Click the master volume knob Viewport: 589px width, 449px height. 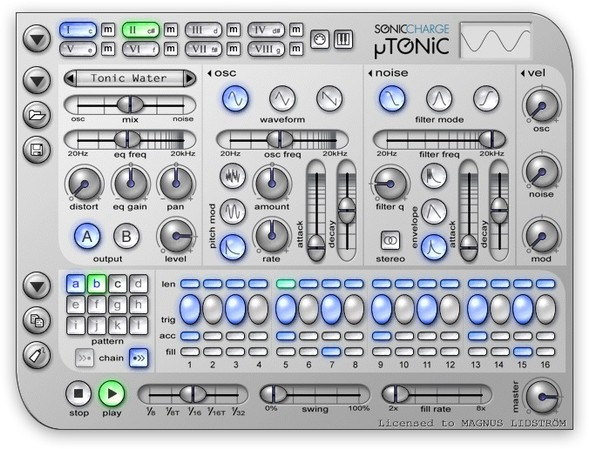coord(542,397)
